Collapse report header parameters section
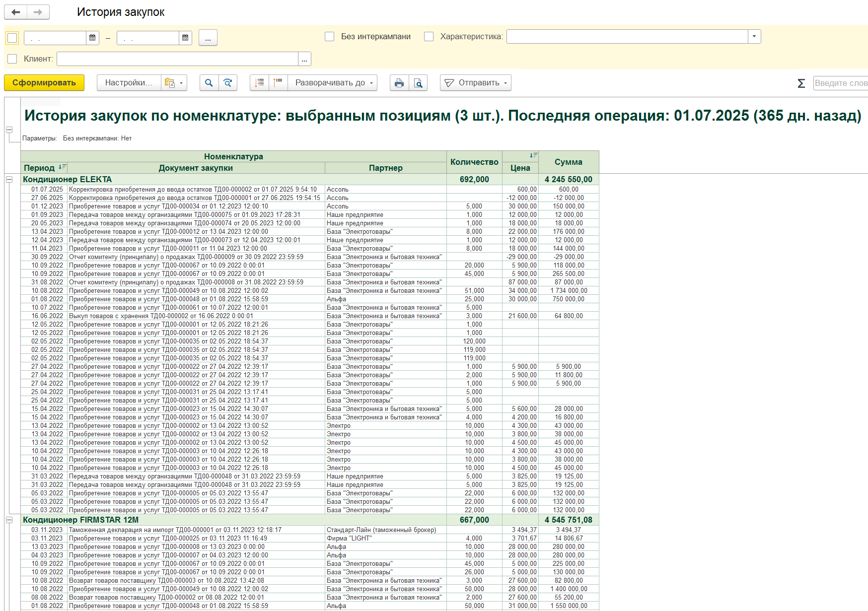Viewport: 868px width, 611px height. pyautogui.click(x=9, y=130)
